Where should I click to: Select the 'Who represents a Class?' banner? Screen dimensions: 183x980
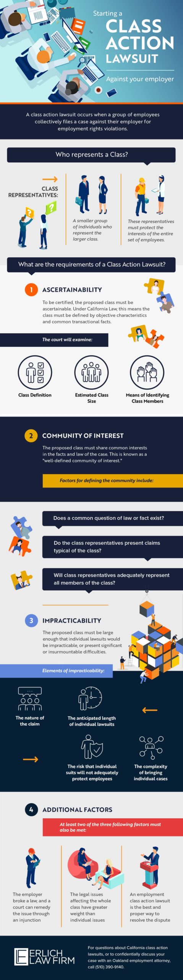(91, 155)
